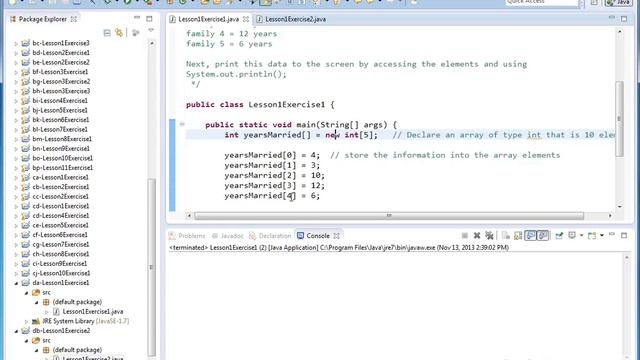Collapse the src folder under da-Lesson1Exercise1
The image size is (640, 360).
pos(27,293)
